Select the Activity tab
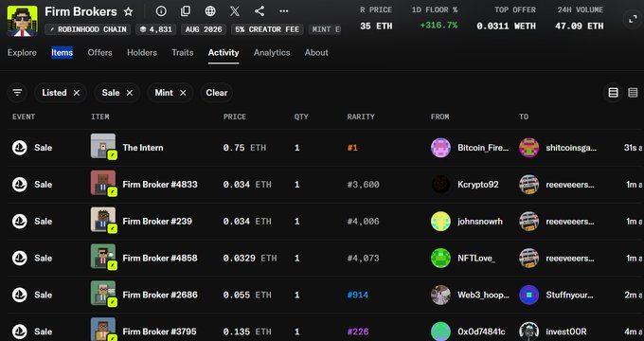This screenshot has height=341, width=644. (x=224, y=53)
